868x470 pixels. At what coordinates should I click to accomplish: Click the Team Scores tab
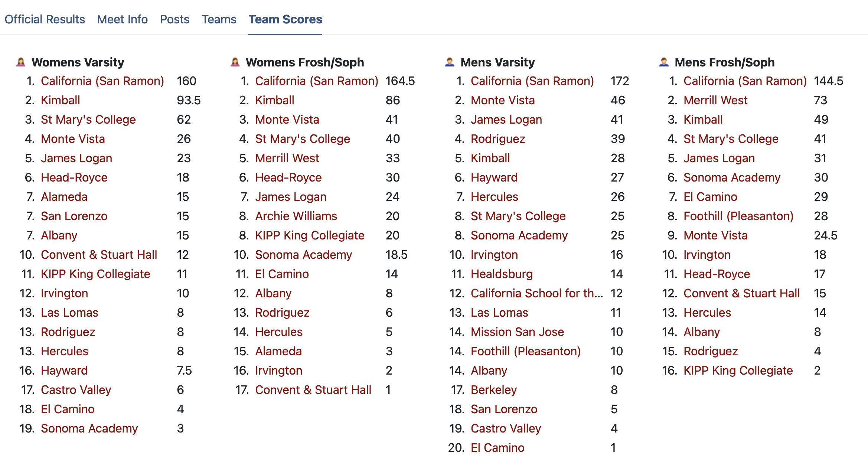click(285, 19)
